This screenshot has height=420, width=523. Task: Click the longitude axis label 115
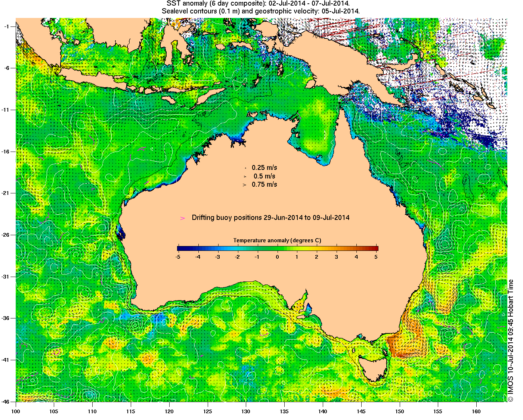point(131,411)
